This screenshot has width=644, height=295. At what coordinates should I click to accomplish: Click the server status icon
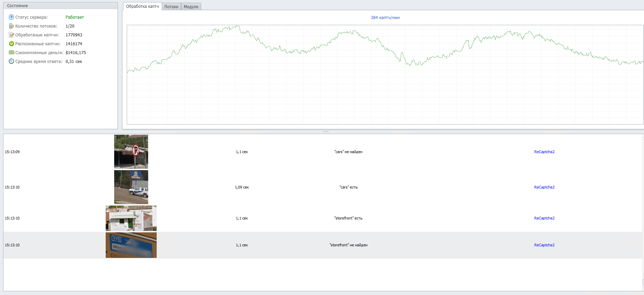(x=11, y=17)
